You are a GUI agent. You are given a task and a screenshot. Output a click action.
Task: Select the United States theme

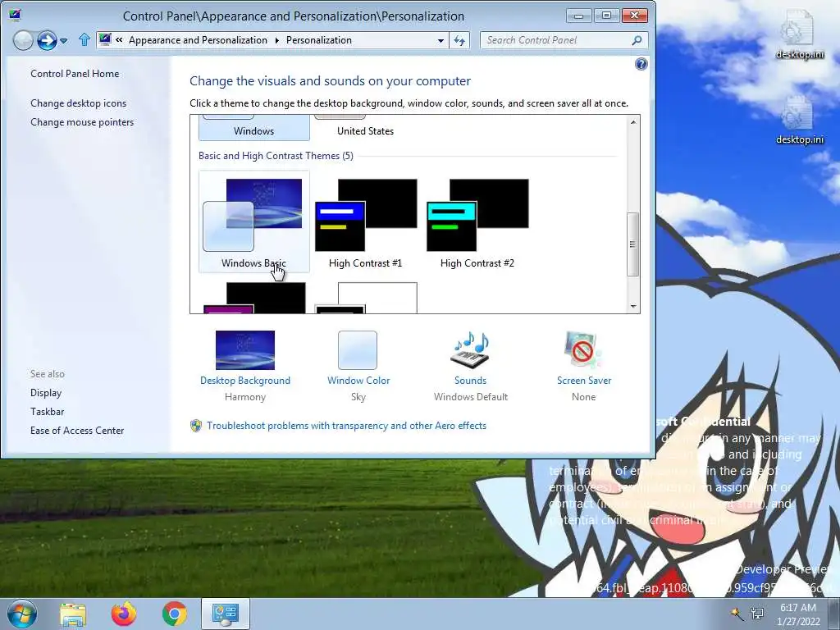tap(365, 127)
